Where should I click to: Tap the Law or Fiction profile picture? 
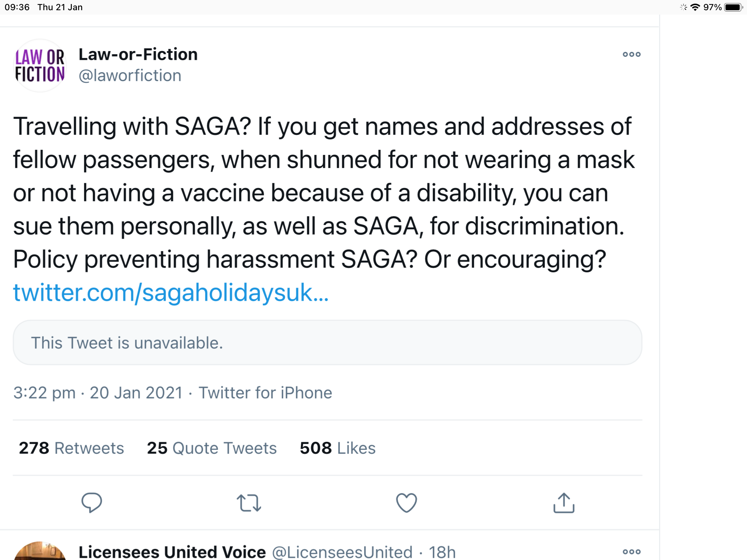tap(40, 66)
